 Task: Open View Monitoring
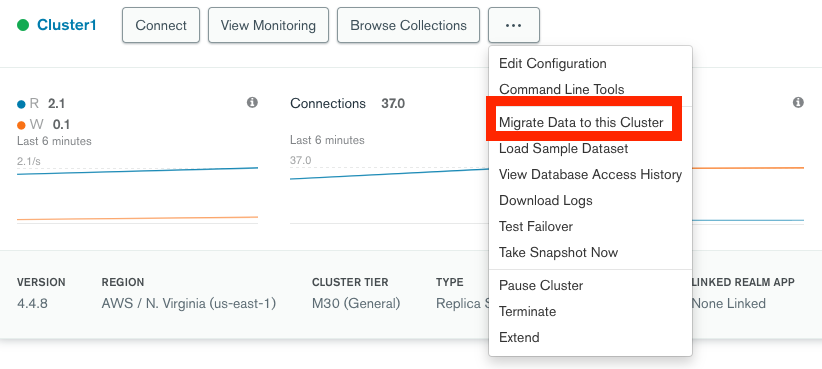coord(268,25)
